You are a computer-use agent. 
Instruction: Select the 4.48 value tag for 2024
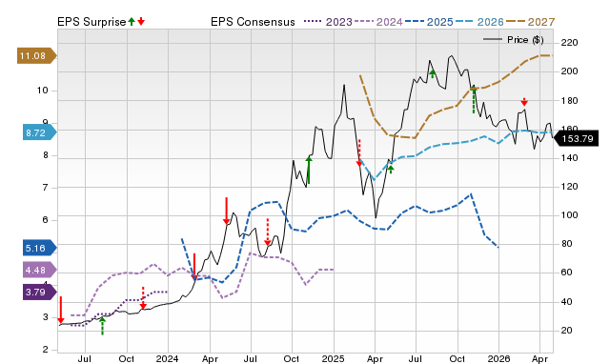tap(39, 270)
